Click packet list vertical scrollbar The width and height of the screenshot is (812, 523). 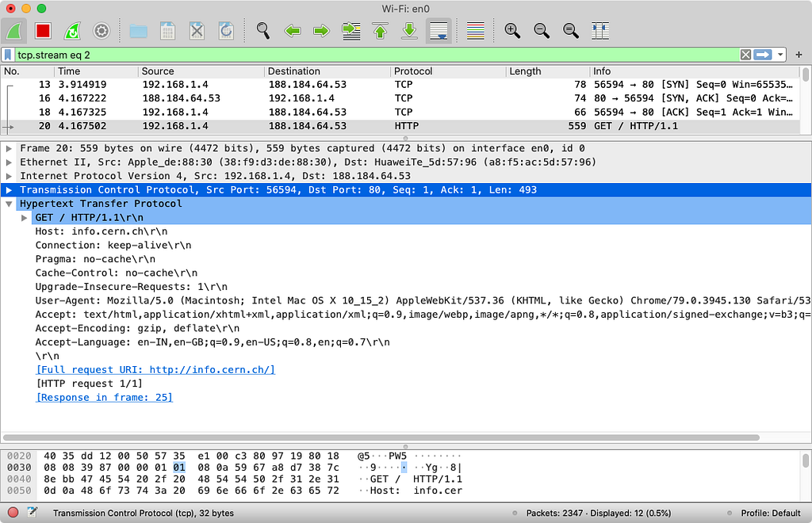click(x=806, y=74)
